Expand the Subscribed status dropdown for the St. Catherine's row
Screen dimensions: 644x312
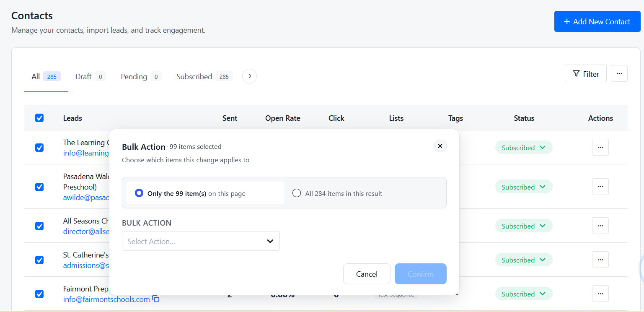tap(524, 260)
